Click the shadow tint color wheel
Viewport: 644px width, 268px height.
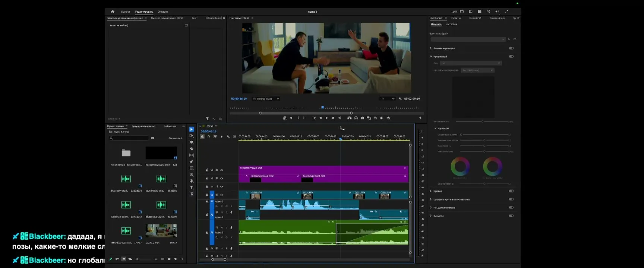click(x=460, y=166)
